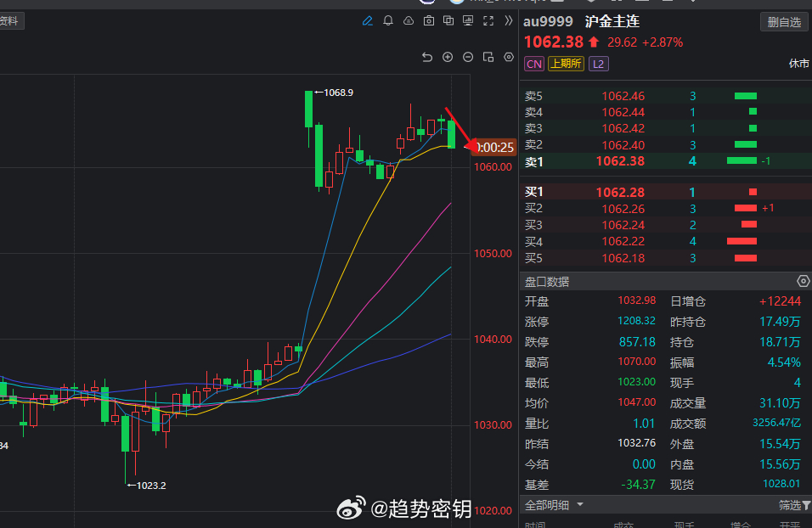
Task: Enter fullscreen chart mode
Action: pyautogui.click(x=488, y=20)
